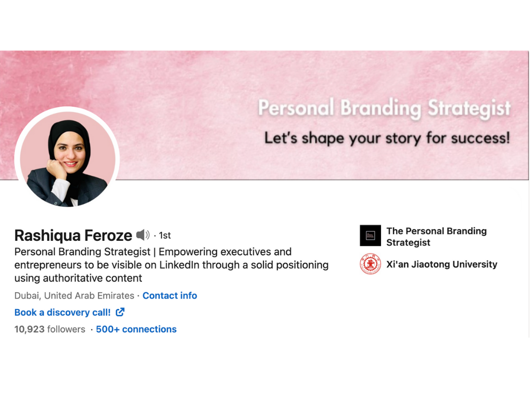Click the headline line mentioning authoritative content
The image size is (532, 399).
78,278
